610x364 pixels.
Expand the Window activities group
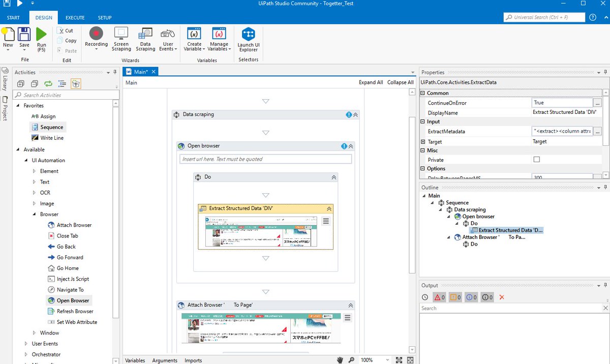tap(35, 333)
